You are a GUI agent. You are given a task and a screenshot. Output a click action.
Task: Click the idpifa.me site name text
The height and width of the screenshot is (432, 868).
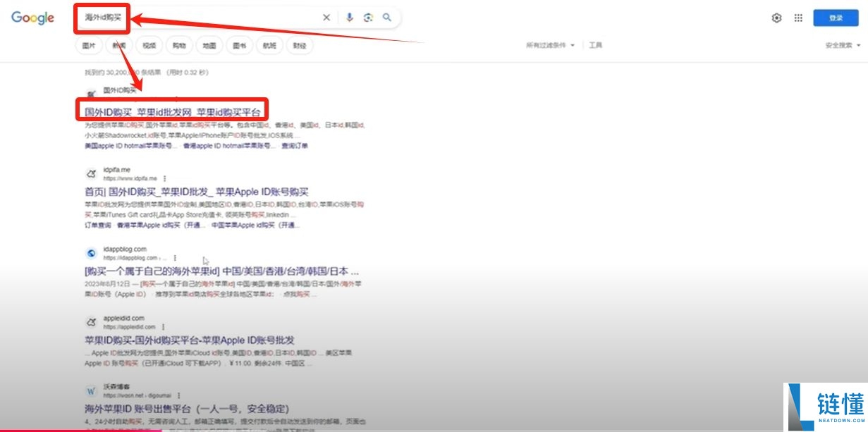pyautogui.click(x=117, y=170)
